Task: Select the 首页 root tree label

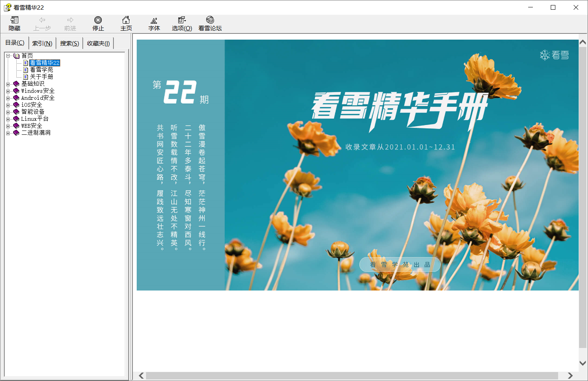Action: coord(27,56)
